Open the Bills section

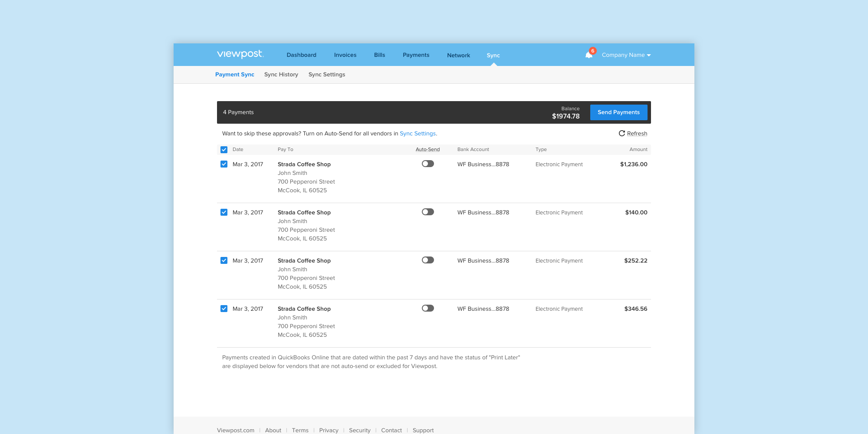coord(380,55)
